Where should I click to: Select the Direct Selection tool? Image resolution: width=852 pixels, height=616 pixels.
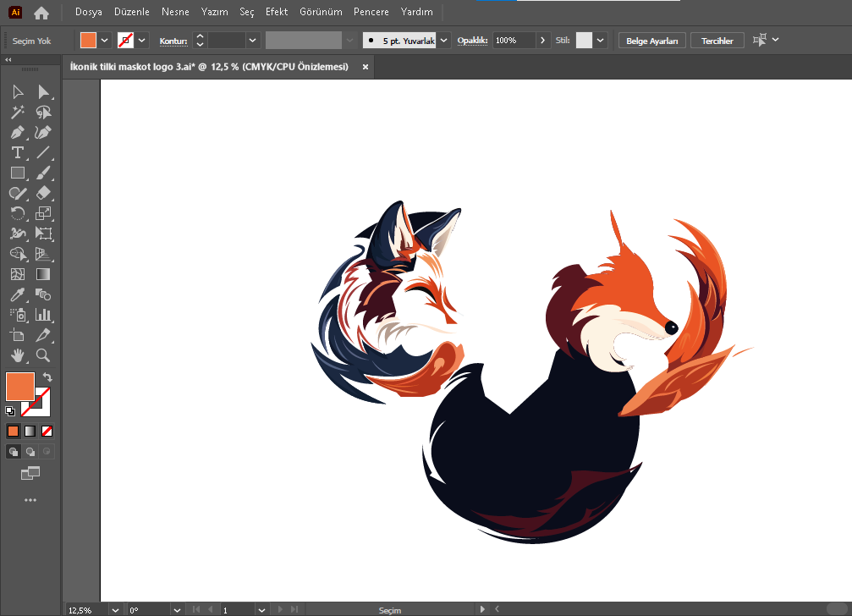43,91
